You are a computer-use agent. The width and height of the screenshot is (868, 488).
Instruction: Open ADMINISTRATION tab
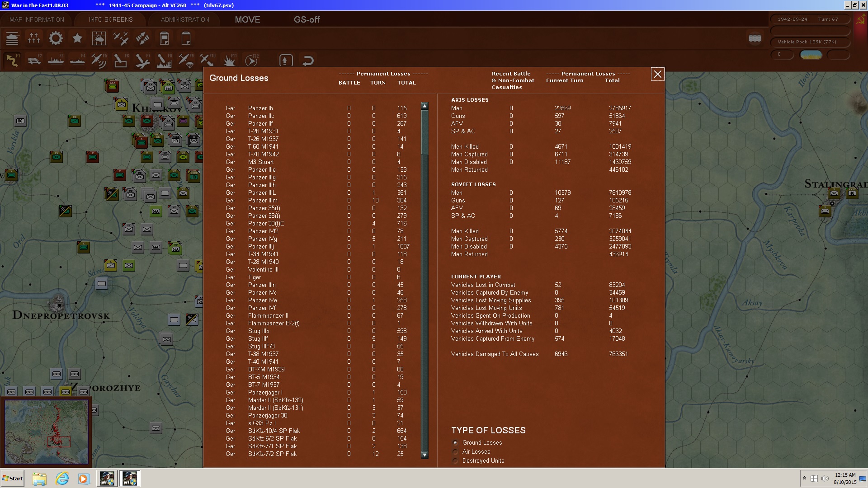pyautogui.click(x=185, y=19)
